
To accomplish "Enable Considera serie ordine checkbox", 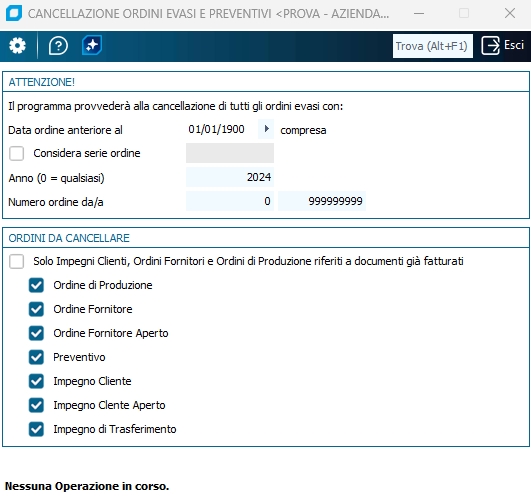I will [x=17, y=153].
